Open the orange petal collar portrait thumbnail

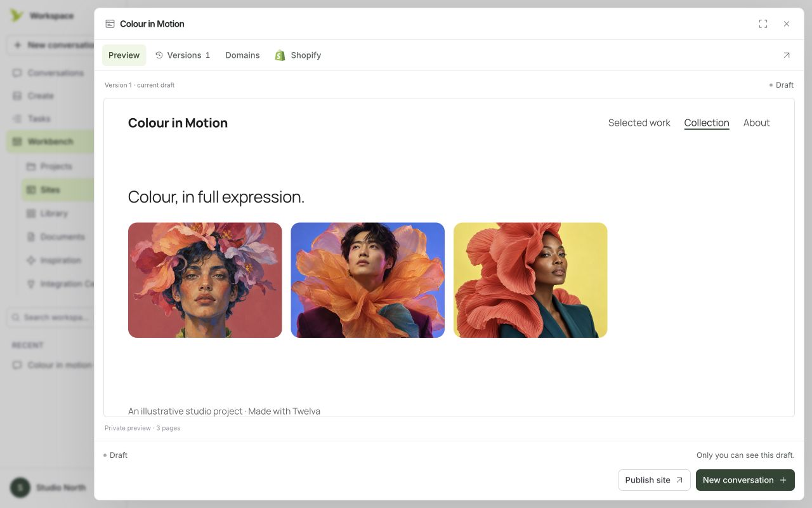tap(367, 280)
